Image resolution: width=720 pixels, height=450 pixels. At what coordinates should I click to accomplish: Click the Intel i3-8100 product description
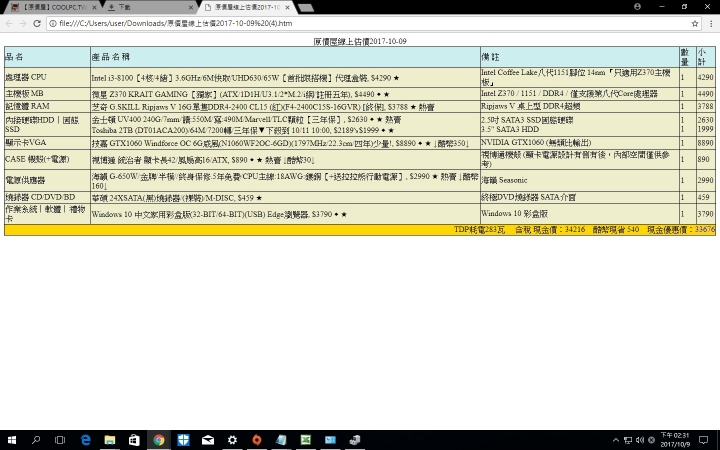click(x=245, y=78)
